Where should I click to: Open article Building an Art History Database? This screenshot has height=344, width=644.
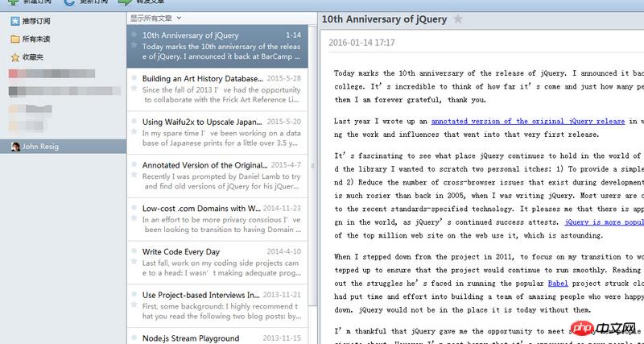[203, 78]
